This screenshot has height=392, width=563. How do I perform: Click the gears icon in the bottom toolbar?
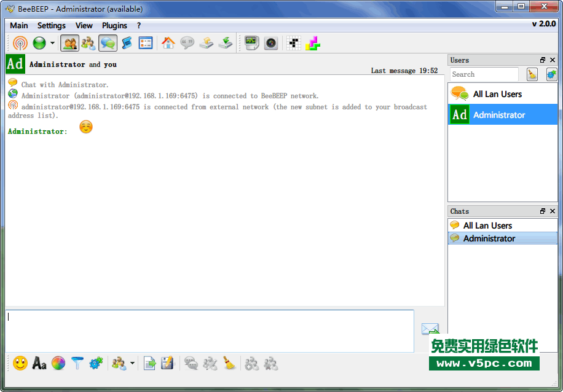pyautogui.click(x=96, y=363)
